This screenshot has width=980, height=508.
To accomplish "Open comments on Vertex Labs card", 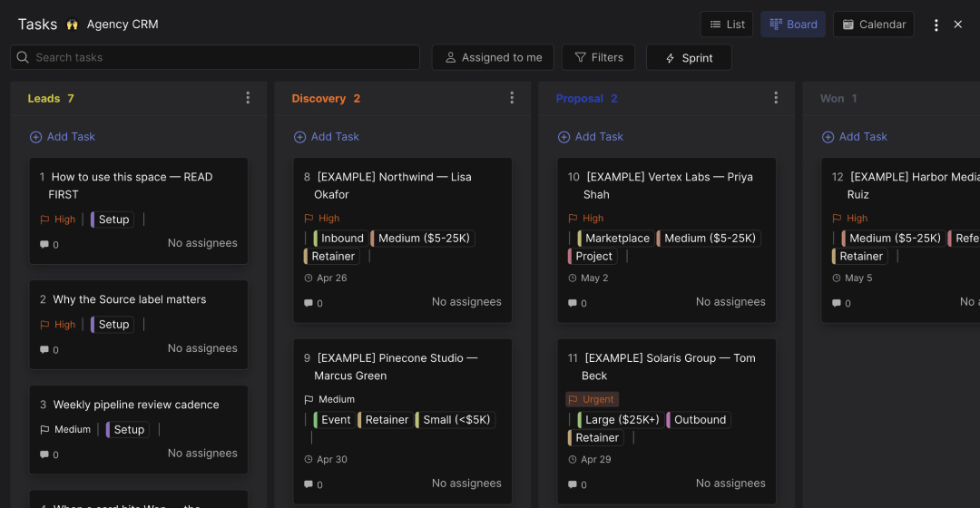I will tap(577, 304).
